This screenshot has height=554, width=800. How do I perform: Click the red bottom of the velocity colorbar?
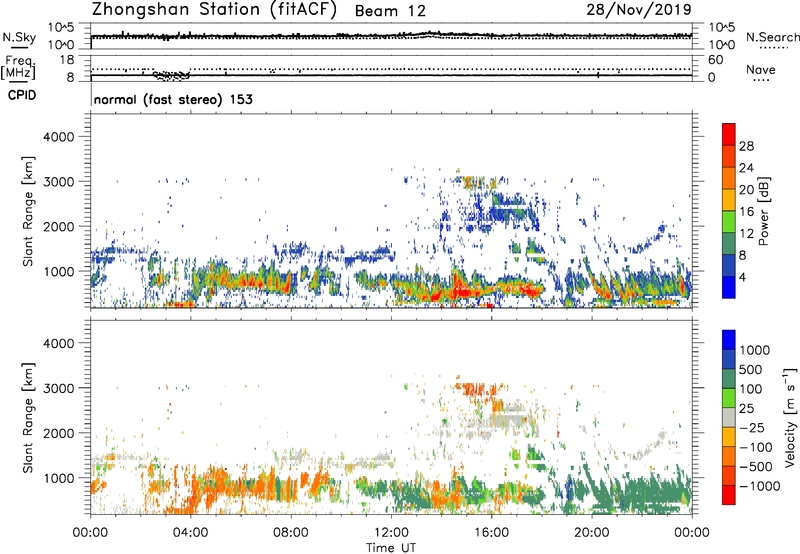coord(729,495)
